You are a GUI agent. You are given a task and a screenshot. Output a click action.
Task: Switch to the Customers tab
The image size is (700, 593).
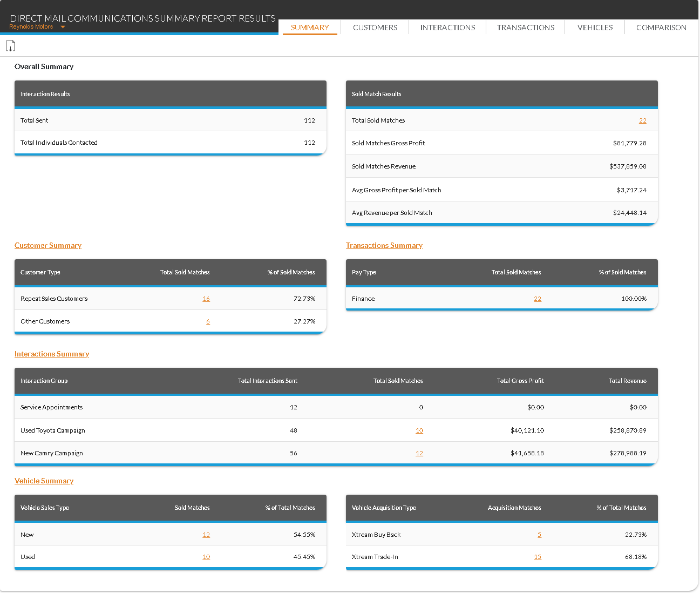point(375,28)
